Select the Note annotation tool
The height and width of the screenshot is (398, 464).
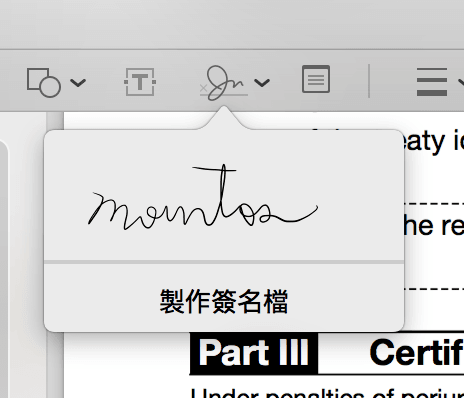pyautogui.click(x=316, y=79)
